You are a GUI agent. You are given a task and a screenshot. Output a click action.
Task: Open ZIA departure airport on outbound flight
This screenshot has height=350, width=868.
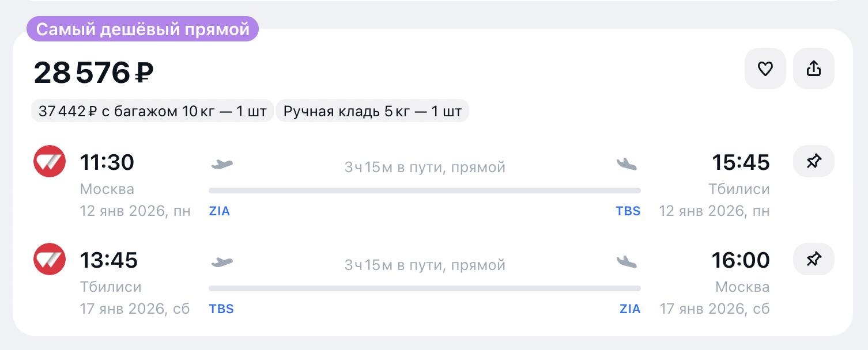220,211
